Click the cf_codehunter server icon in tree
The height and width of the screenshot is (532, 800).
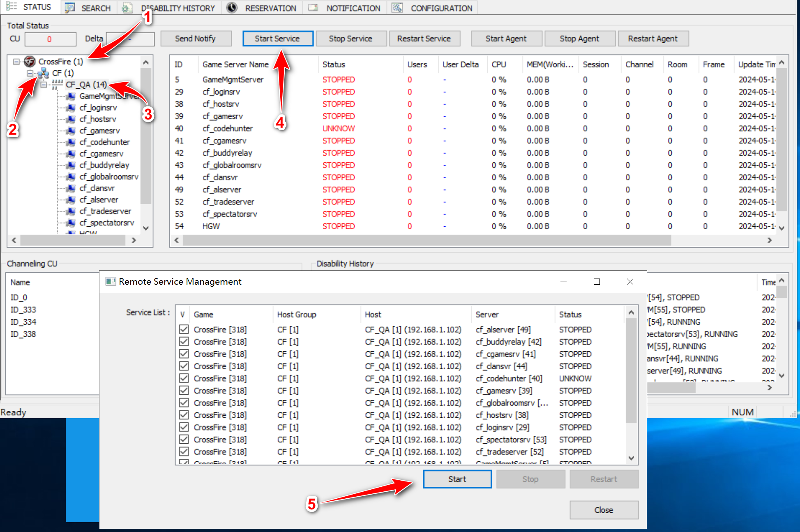(x=71, y=142)
